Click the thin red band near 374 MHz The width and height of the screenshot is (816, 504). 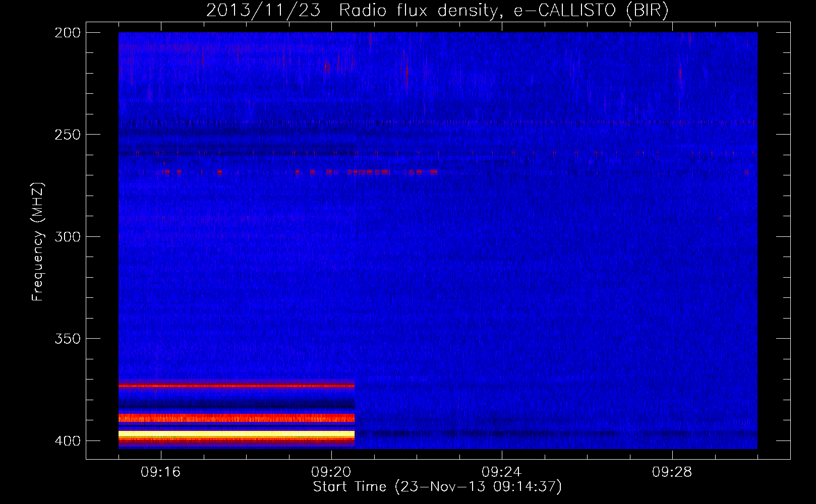(237, 386)
